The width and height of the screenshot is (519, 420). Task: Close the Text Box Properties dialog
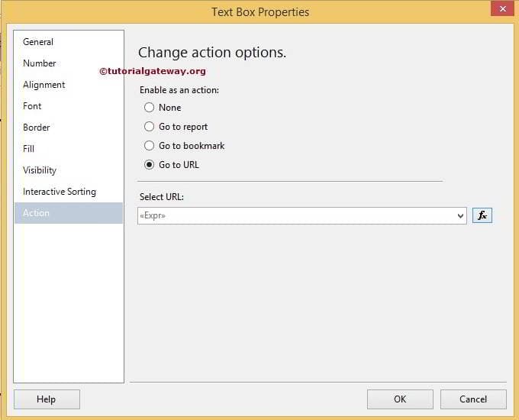502,8
